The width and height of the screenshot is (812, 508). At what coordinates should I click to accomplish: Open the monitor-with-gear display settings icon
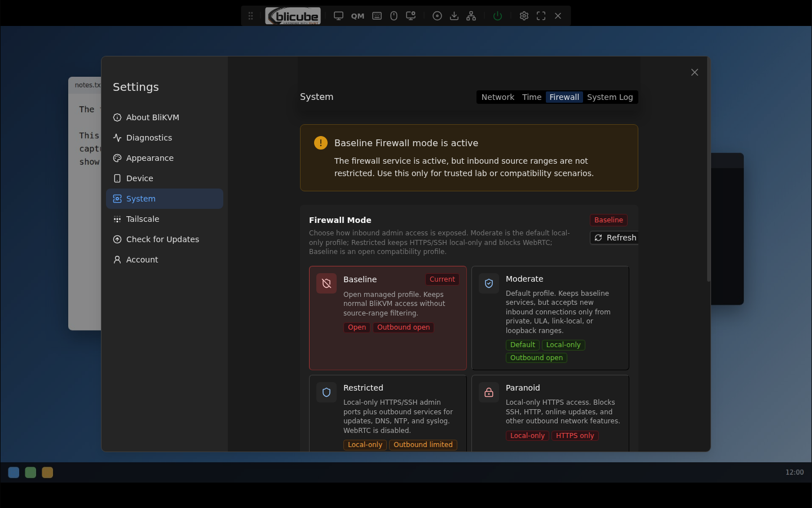411,16
